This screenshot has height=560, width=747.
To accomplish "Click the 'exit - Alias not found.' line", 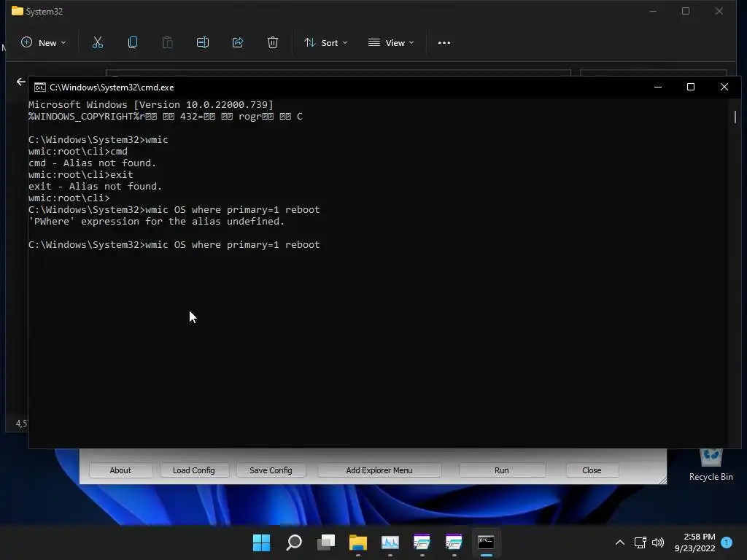I will click(95, 186).
